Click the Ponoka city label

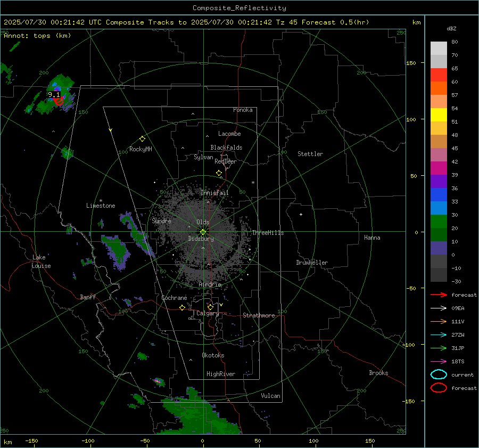(243, 110)
